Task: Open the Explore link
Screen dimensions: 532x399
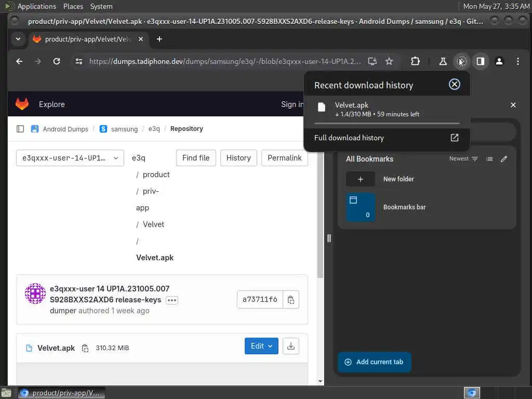Action: 51,104
